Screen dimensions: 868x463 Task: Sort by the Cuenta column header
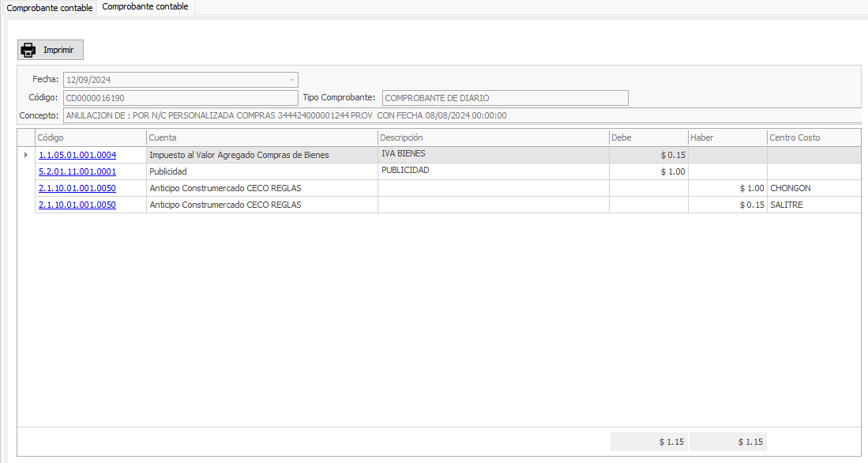point(261,137)
